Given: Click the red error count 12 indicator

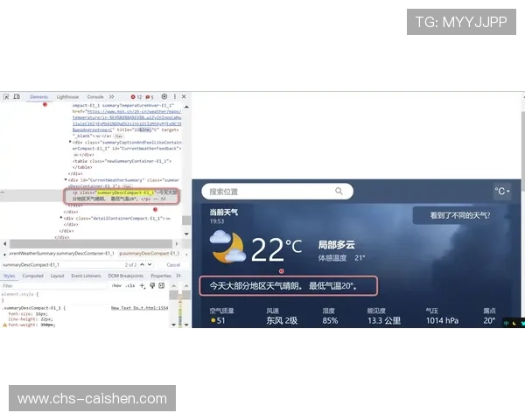Looking at the screenshot, I should tap(136, 97).
